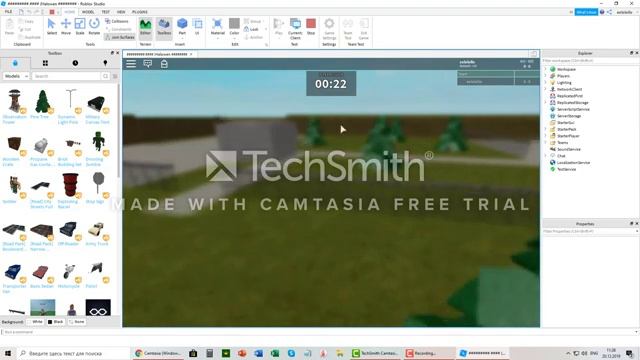Open Game Settings

coord(329,28)
